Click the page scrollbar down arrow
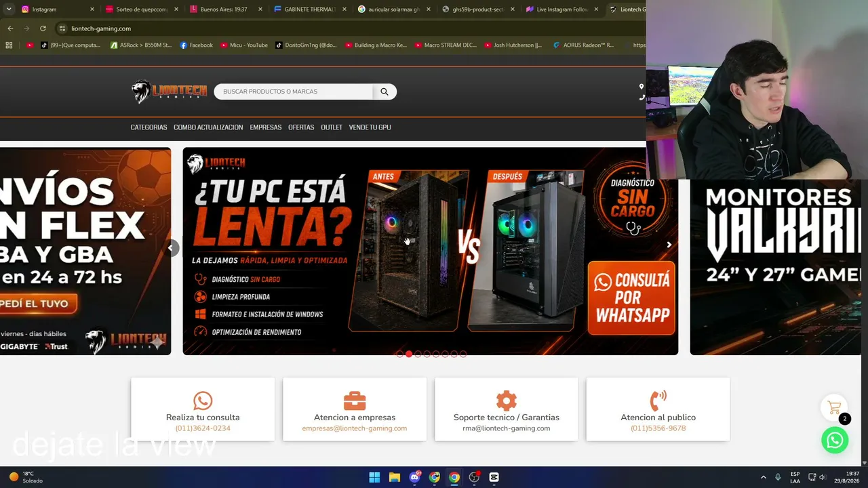The width and height of the screenshot is (868, 488). [864, 463]
